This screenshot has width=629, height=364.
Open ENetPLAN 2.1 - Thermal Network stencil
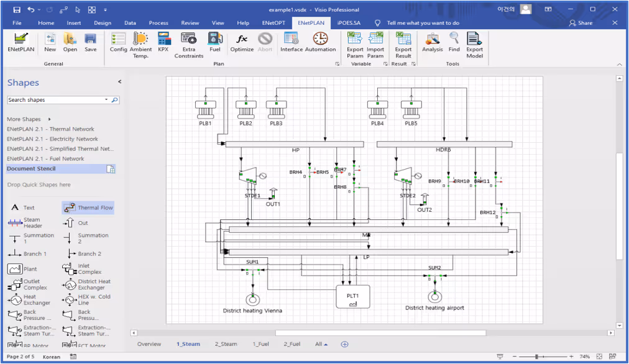click(x=50, y=129)
